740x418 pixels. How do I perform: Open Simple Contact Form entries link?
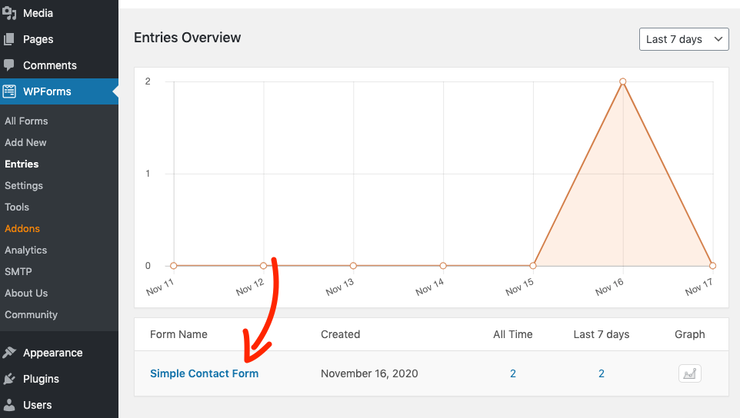[204, 374]
